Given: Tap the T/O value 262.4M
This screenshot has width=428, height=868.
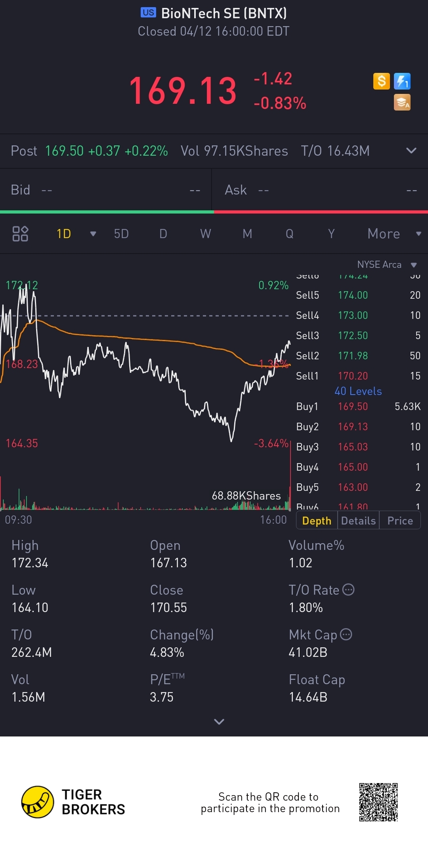Looking at the screenshot, I should pos(31,652).
